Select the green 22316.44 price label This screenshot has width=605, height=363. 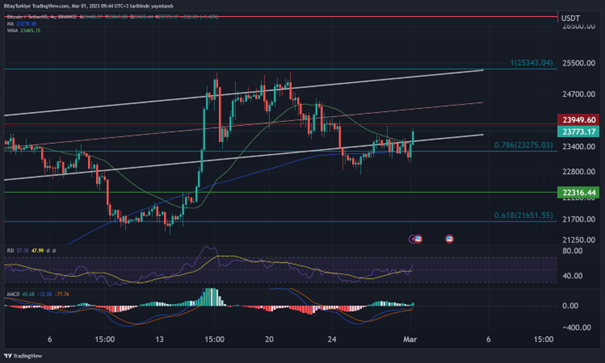578,192
